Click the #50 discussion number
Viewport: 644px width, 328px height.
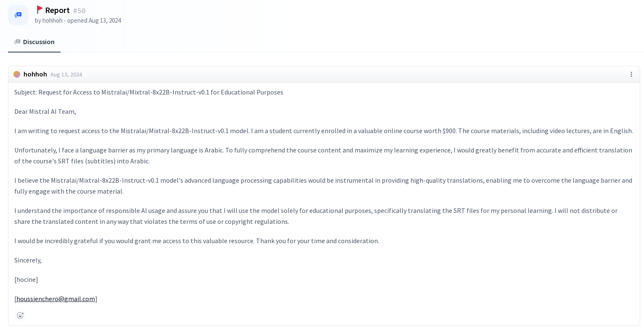coord(79,10)
